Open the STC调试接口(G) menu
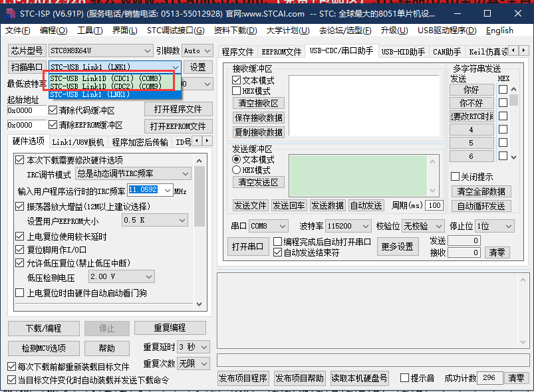 point(176,31)
